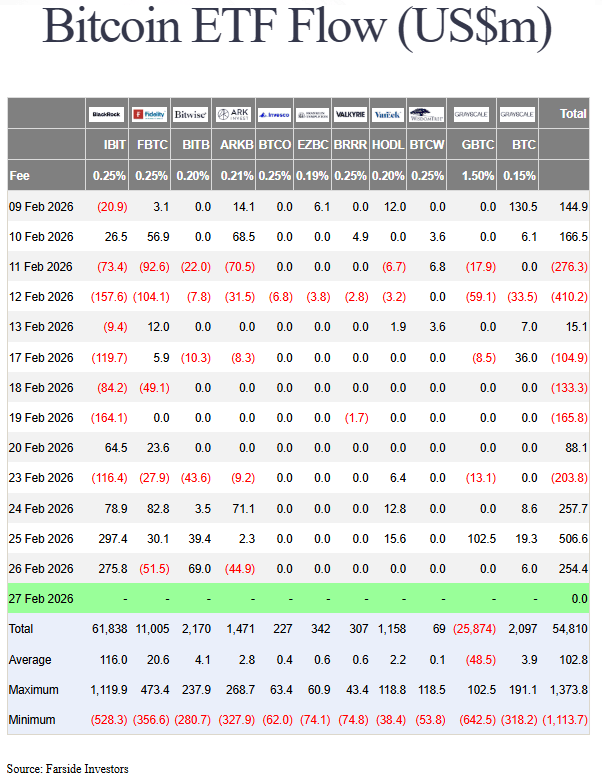Click the 130.5 BTC value on 09 Feb
602x776 pixels.
(x=523, y=207)
